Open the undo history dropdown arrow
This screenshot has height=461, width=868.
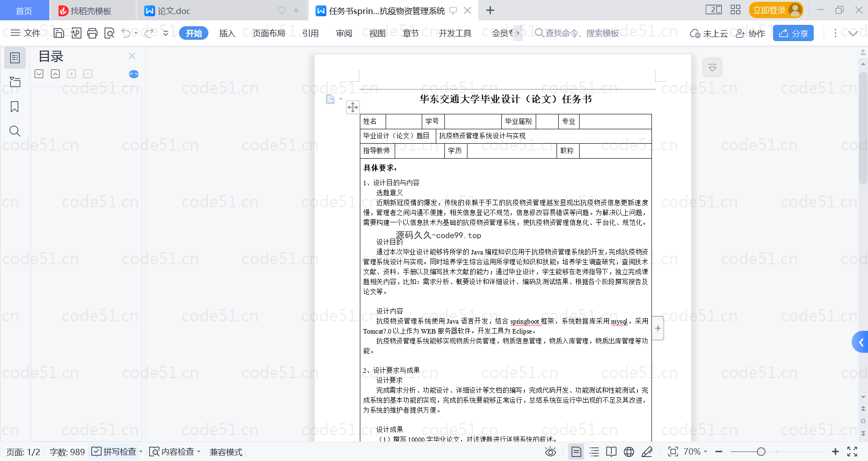[136, 33]
